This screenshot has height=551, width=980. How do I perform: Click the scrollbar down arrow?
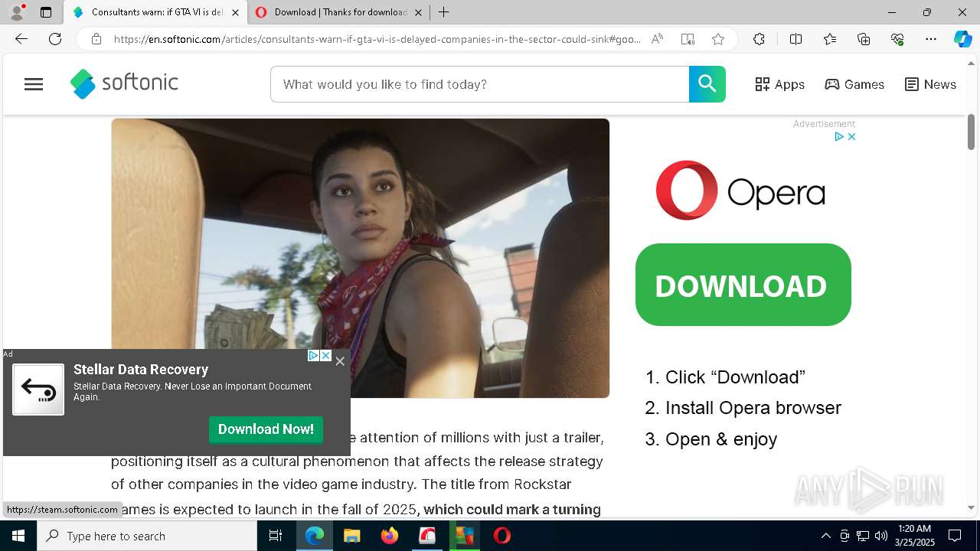(x=971, y=507)
